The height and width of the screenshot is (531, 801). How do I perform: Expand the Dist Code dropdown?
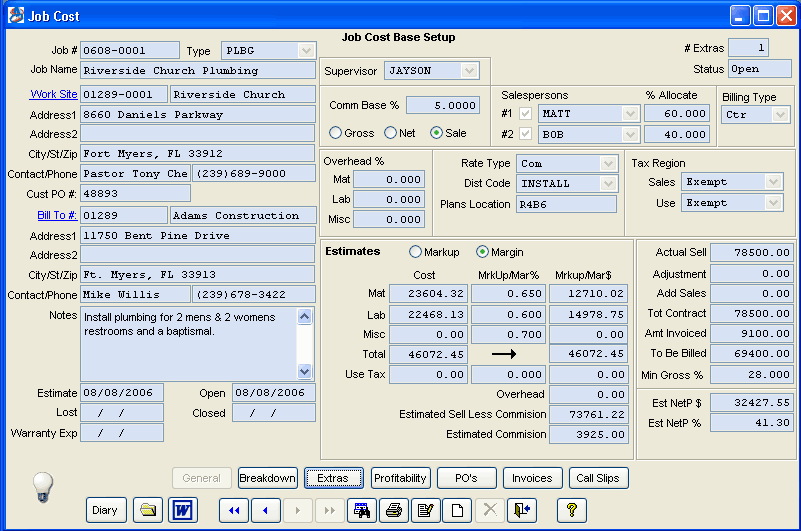pos(608,183)
